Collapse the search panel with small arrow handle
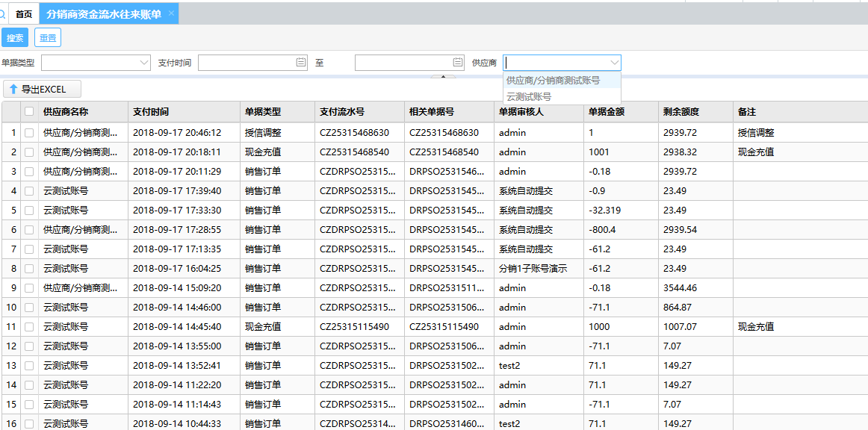The width and height of the screenshot is (868, 430). point(442,76)
